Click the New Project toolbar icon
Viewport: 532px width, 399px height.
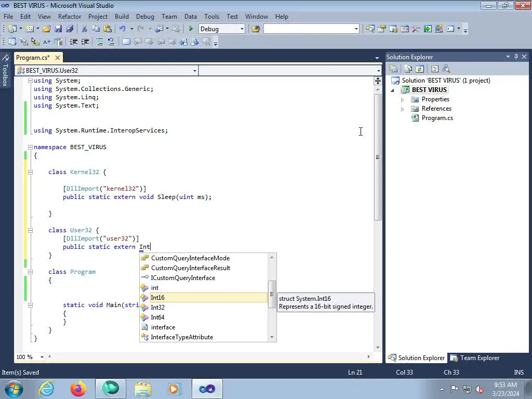click(12, 29)
